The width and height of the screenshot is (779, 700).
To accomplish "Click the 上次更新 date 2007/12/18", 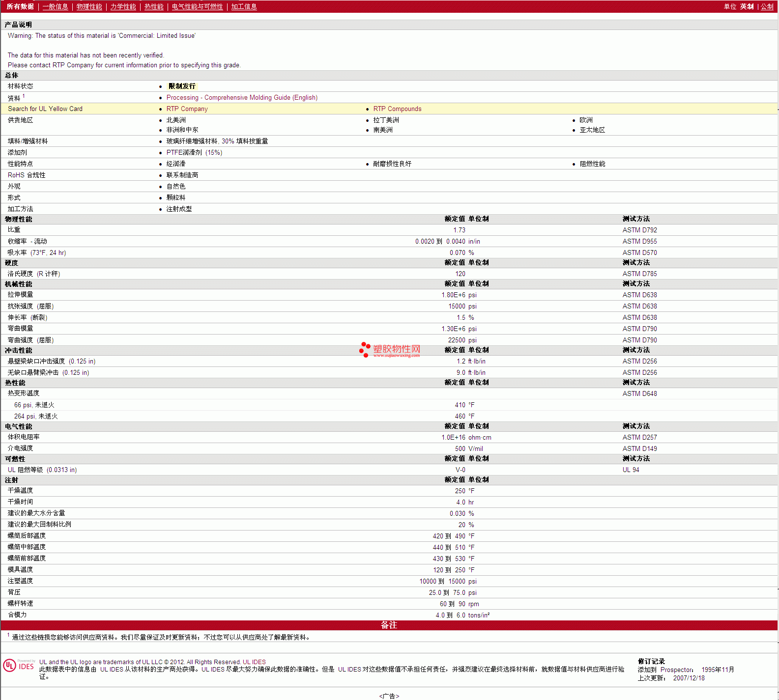I will click(x=689, y=678).
